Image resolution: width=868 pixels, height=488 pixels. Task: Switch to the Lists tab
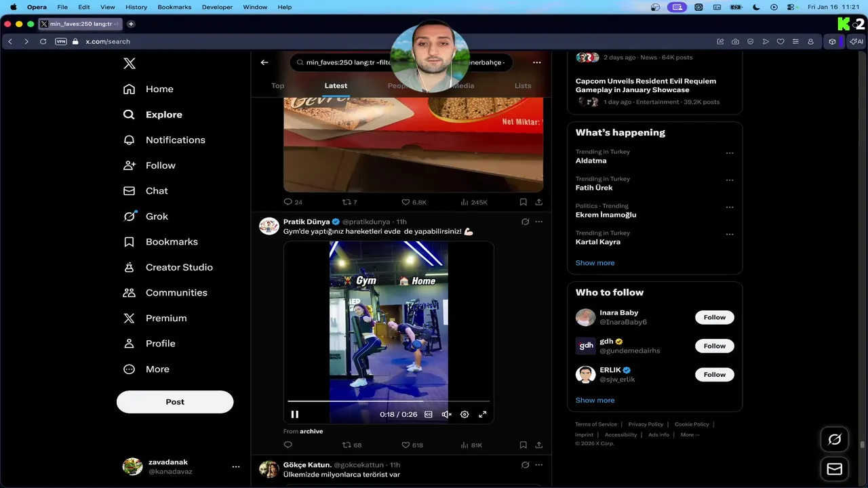pos(523,85)
